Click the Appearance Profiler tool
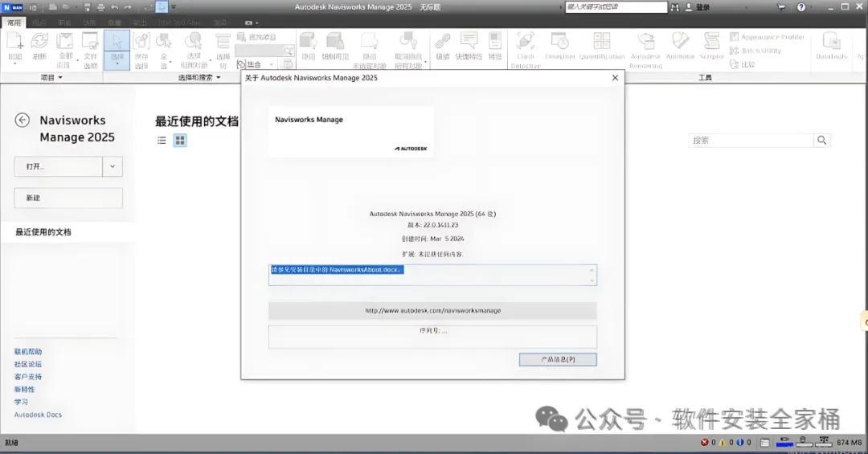Viewport: 868px width, 454px height. coord(767,37)
